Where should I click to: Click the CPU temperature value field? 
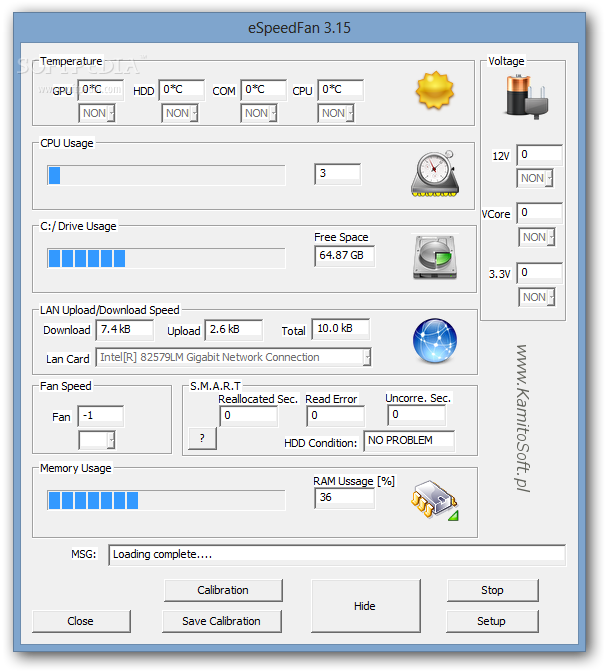click(x=341, y=90)
